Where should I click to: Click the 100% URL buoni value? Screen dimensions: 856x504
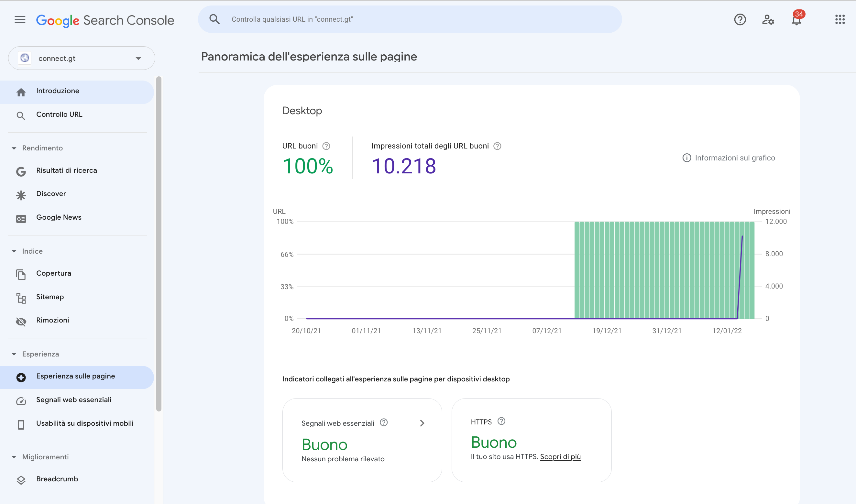pyautogui.click(x=308, y=166)
